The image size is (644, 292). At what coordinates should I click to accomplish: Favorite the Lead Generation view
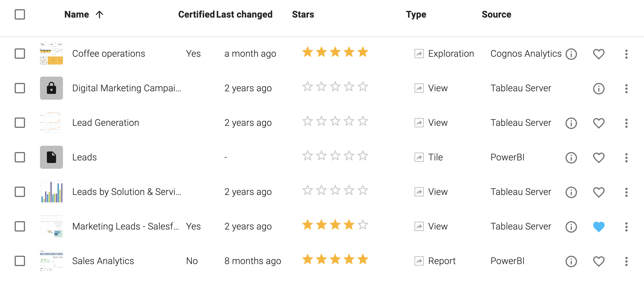pos(599,123)
